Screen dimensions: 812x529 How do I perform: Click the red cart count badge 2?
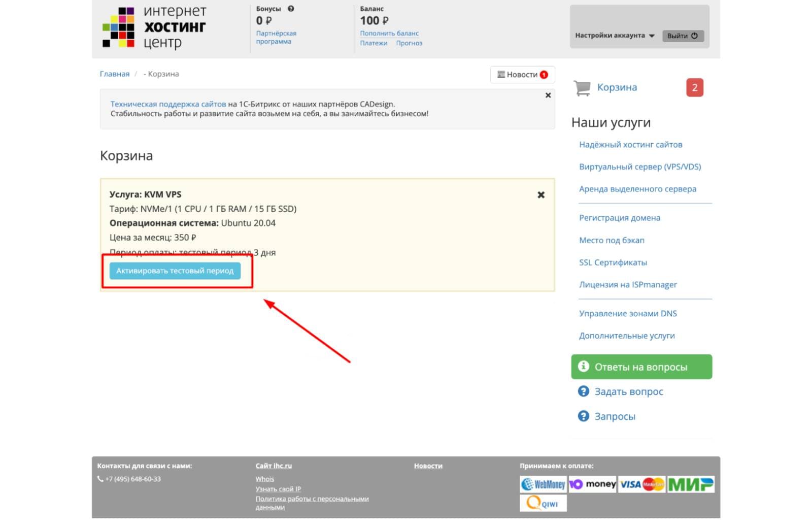(x=694, y=87)
